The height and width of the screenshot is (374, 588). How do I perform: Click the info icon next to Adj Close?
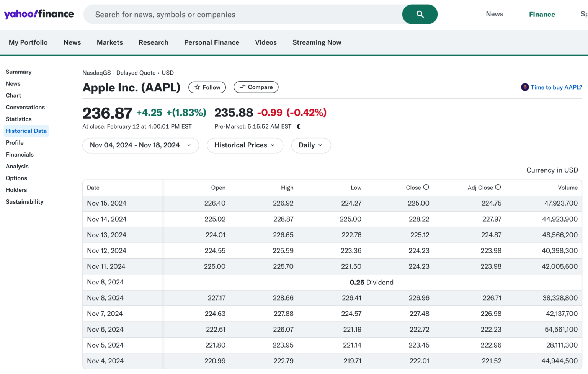pos(498,187)
